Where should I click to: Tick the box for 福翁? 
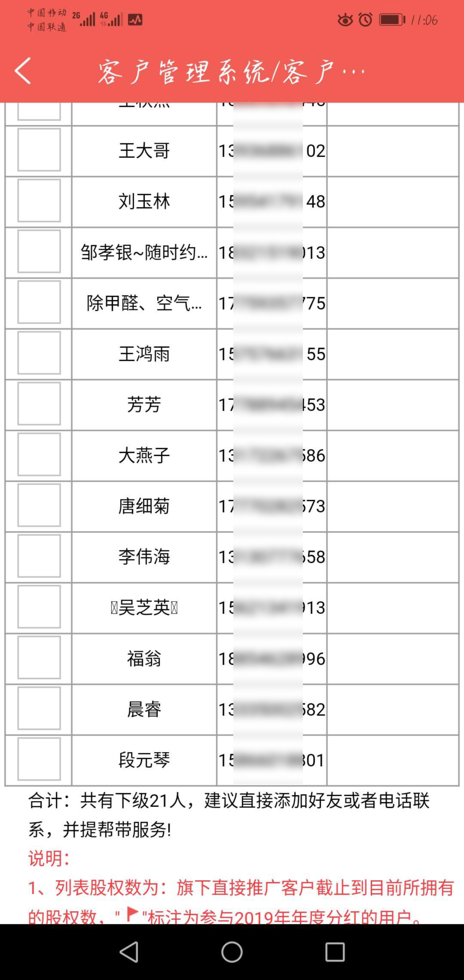pyautogui.click(x=39, y=658)
